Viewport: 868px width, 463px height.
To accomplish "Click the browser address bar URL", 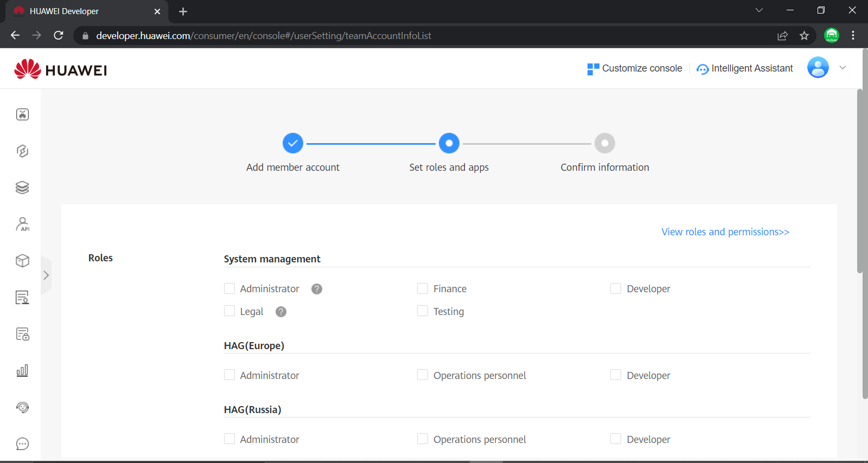I will pyautogui.click(x=264, y=36).
